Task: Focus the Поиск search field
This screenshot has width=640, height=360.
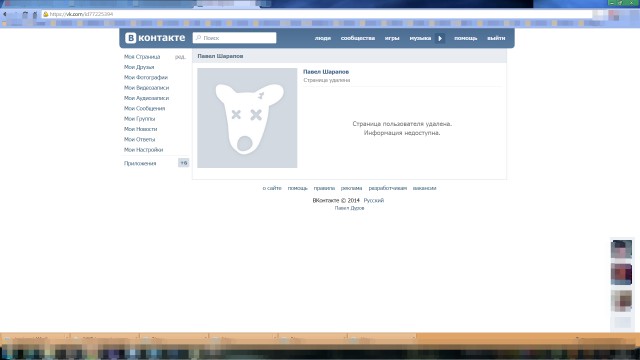Action: [234, 38]
